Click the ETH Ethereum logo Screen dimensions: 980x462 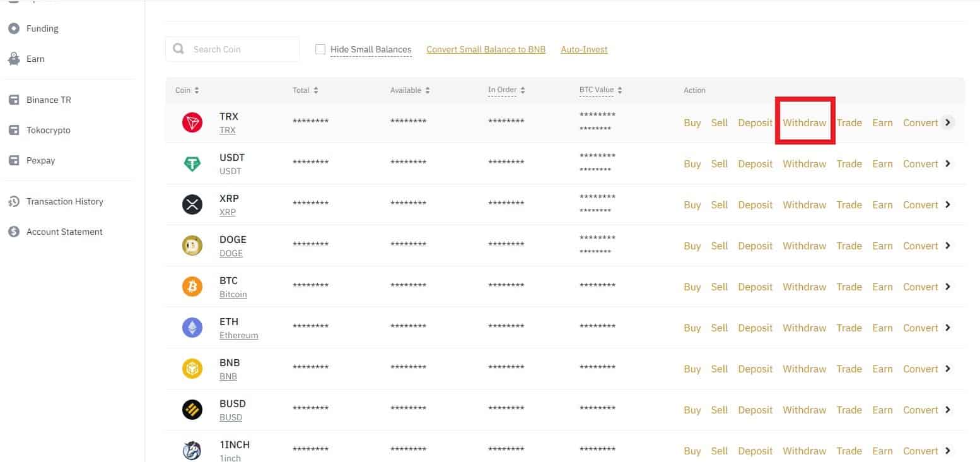pyautogui.click(x=192, y=328)
